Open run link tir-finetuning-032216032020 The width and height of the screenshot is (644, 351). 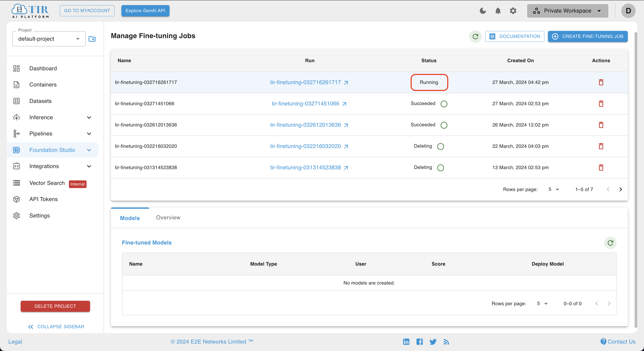309,146
